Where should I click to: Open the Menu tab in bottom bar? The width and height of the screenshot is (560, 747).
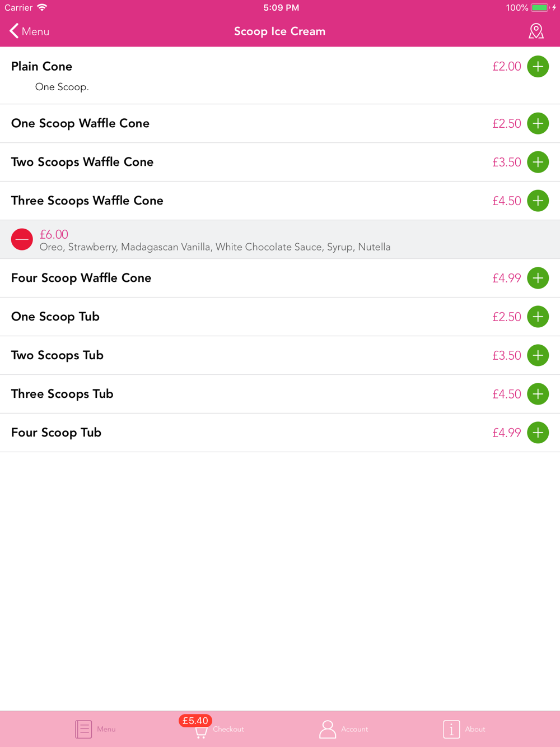pyautogui.click(x=95, y=729)
